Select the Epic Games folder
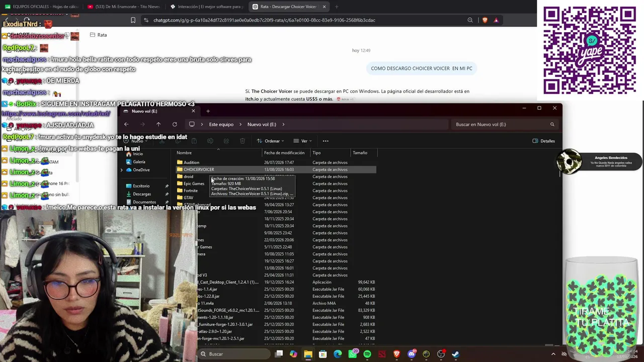The image size is (644, 362). [x=191, y=184]
